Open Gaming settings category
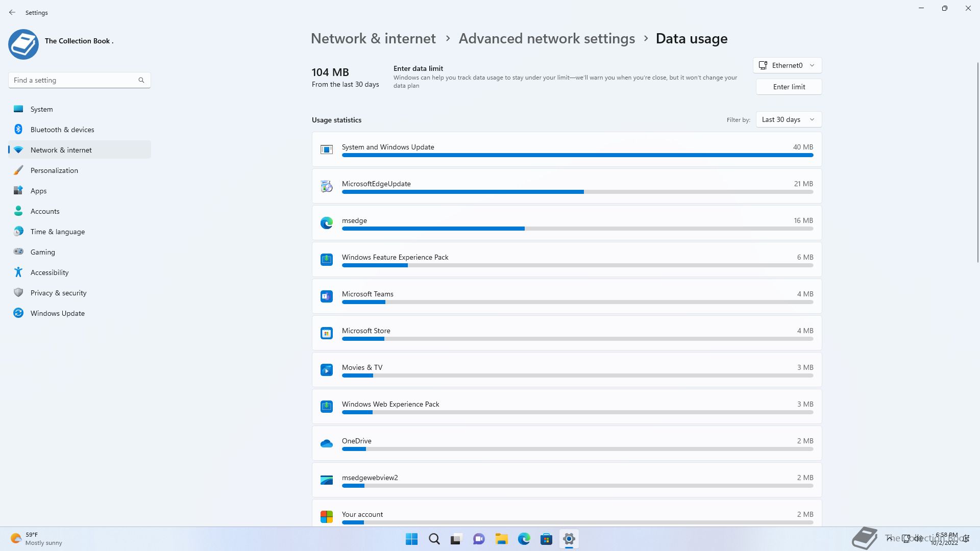This screenshot has height=551, width=980. [80, 252]
